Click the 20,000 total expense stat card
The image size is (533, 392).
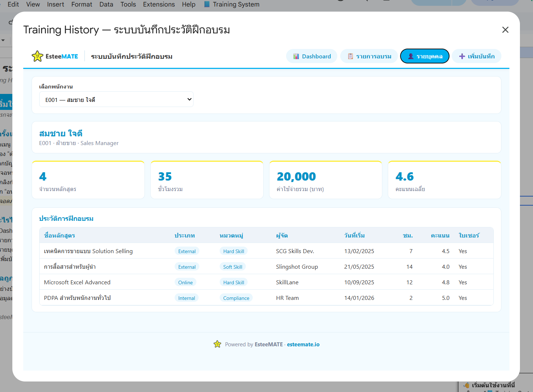click(x=326, y=180)
